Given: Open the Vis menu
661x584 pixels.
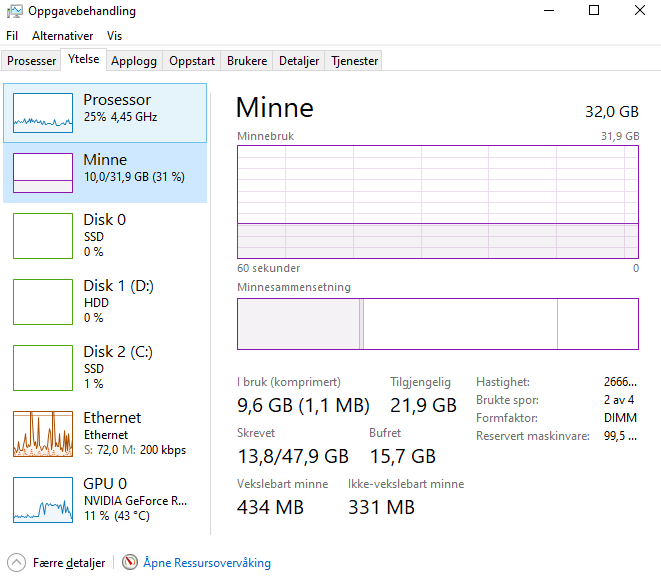Looking at the screenshot, I should click(115, 35).
